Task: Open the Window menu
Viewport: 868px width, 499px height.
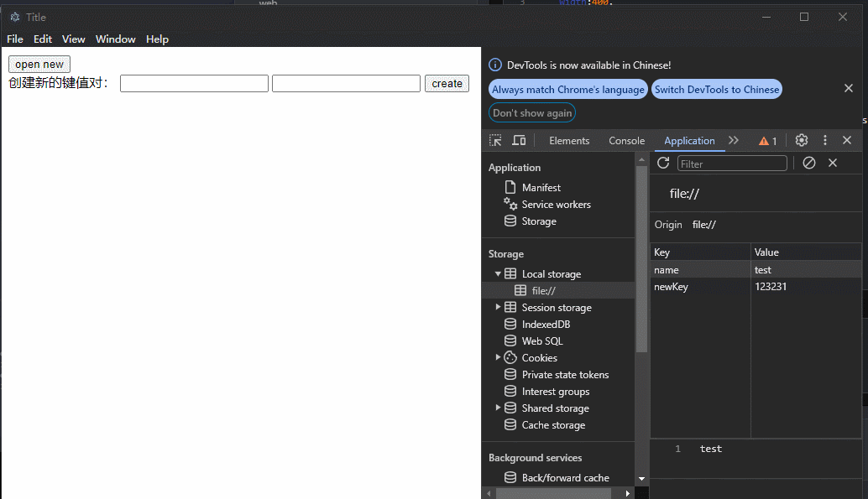Action: (115, 39)
